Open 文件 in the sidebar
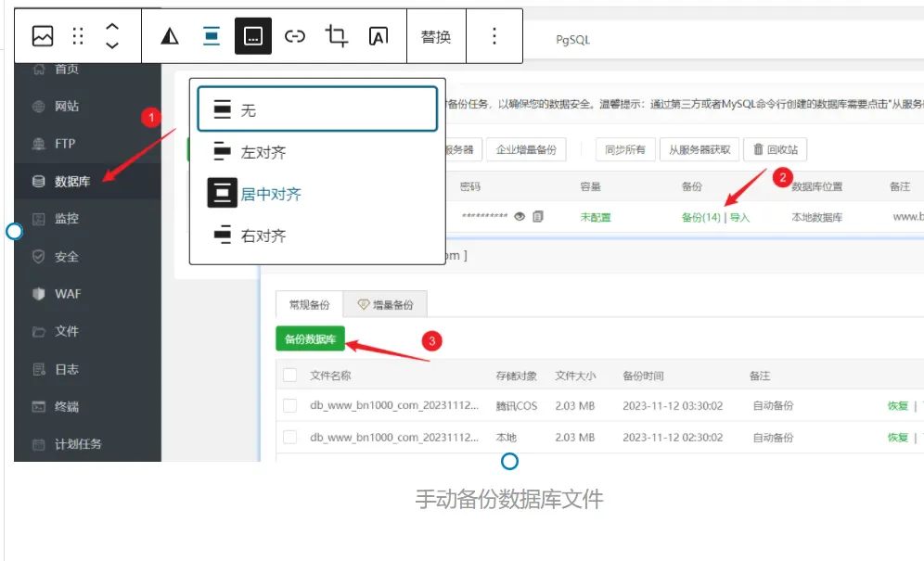Viewport: 924px width, 561px height. coord(67,331)
